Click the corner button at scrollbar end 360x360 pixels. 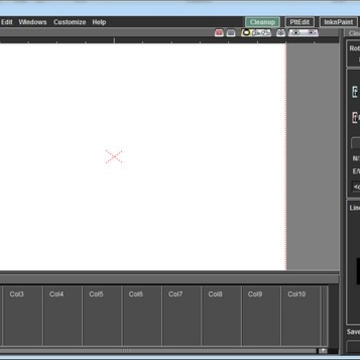pyautogui.click(x=323, y=350)
